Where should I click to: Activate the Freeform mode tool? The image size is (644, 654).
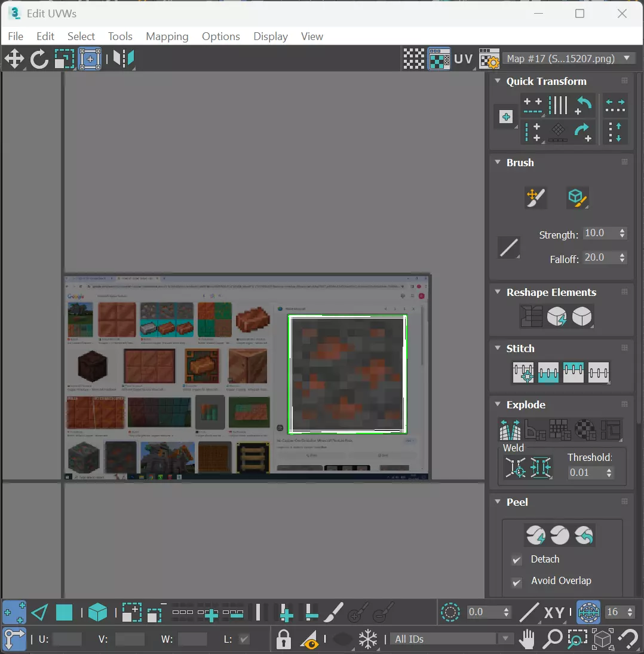click(x=90, y=59)
